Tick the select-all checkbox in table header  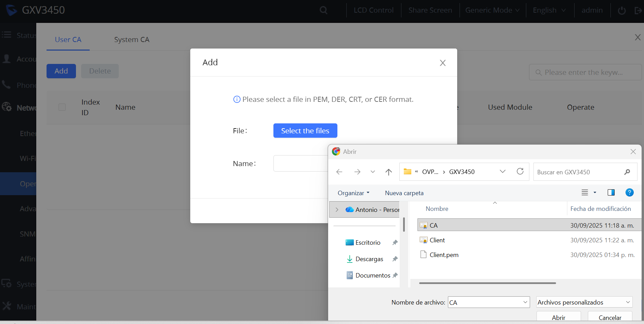(62, 107)
